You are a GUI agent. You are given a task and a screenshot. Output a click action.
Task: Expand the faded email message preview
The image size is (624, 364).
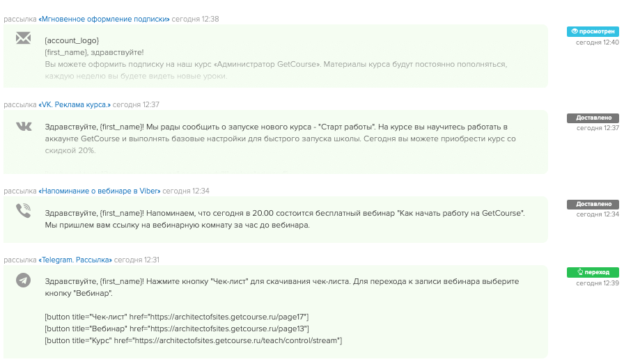click(x=275, y=69)
